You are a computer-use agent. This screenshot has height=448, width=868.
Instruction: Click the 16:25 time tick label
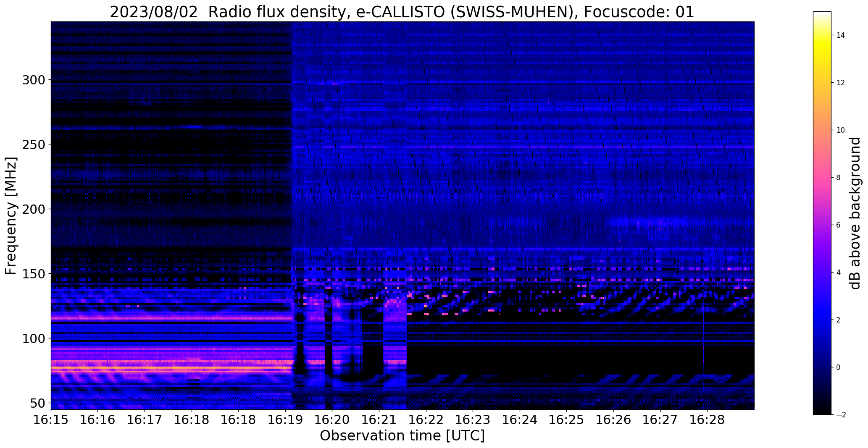click(566, 420)
